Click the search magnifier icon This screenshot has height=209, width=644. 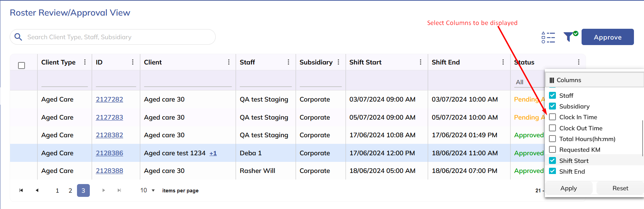pyautogui.click(x=18, y=37)
